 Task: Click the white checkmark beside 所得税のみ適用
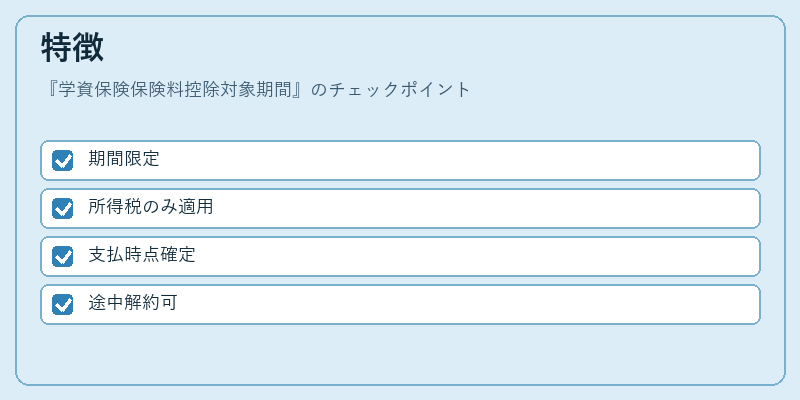tap(63, 209)
